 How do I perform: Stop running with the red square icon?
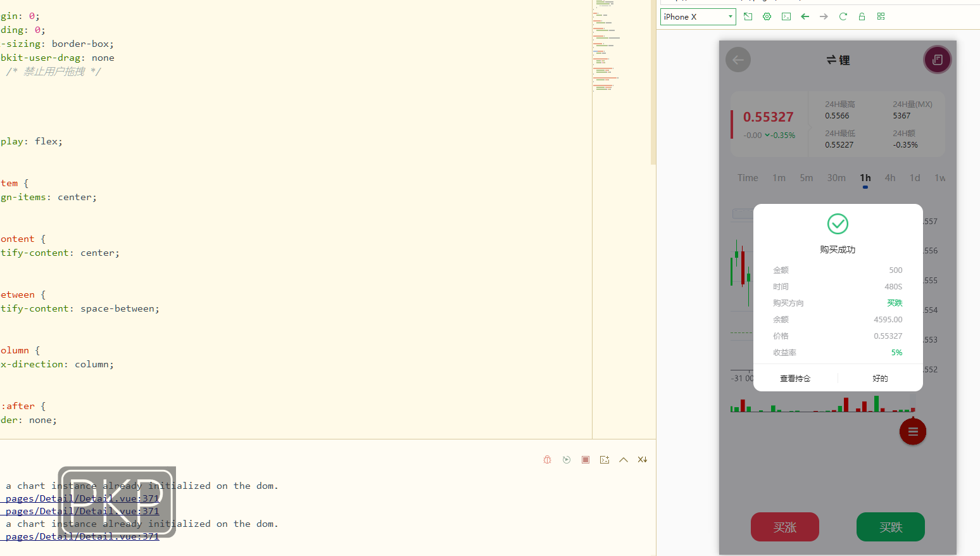point(586,460)
